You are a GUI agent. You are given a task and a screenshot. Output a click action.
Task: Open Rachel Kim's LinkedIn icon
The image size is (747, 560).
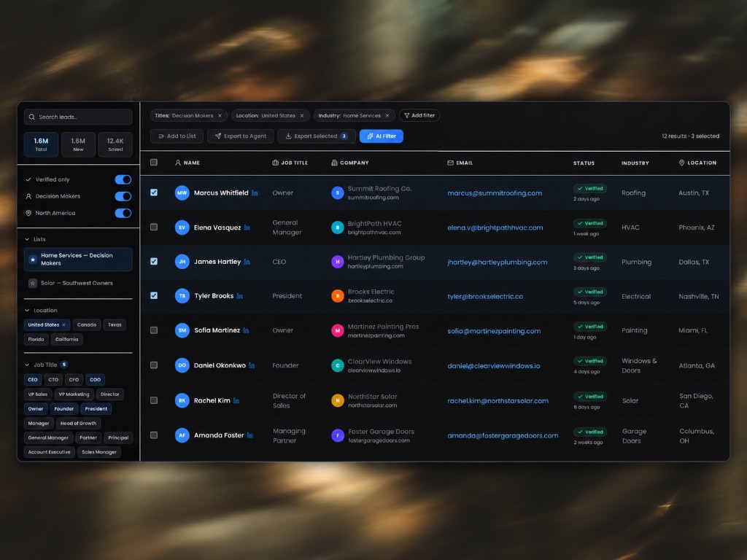(x=236, y=400)
